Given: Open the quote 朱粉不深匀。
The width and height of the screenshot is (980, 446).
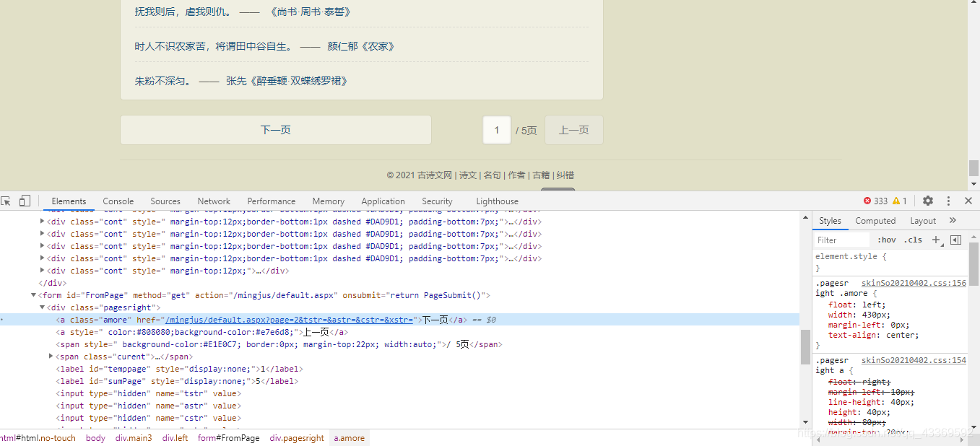Looking at the screenshot, I should click(164, 81).
